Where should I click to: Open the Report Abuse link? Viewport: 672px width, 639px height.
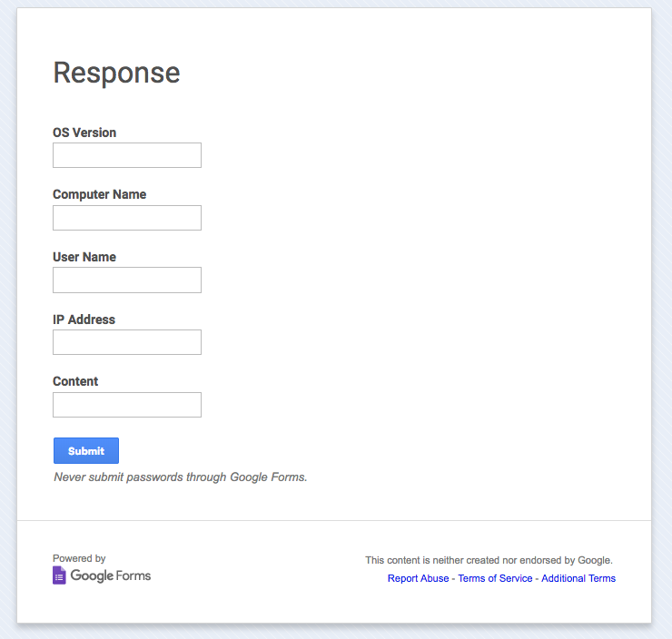(x=418, y=578)
